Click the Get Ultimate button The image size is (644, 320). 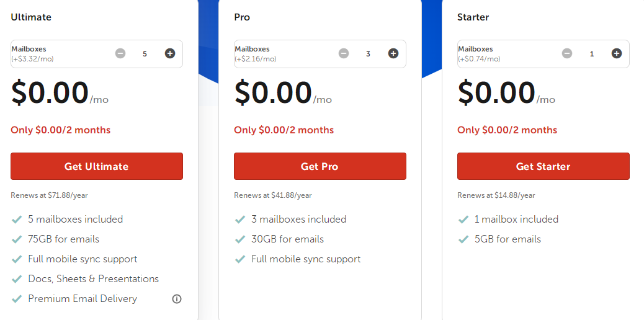pyautogui.click(x=97, y=166)
